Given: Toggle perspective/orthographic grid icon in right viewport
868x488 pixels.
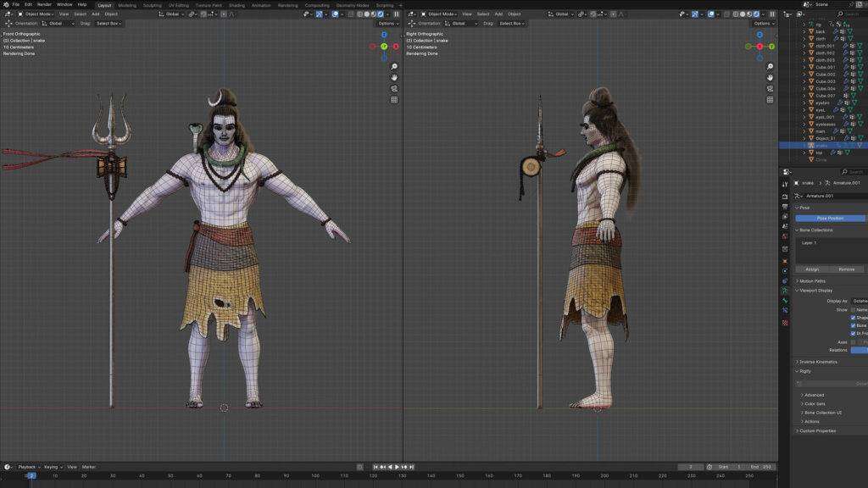Looking at the screenshot, I should pos(770,100).
